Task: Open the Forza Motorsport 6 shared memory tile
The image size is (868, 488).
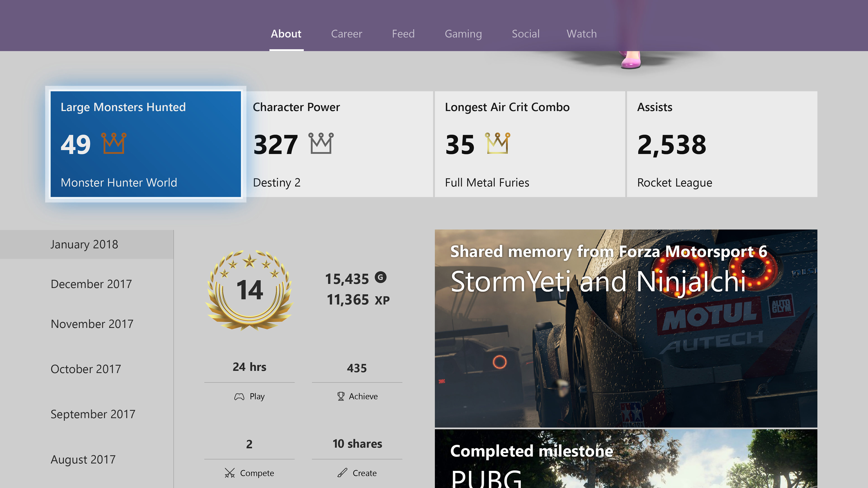Action: click(626, 328)
